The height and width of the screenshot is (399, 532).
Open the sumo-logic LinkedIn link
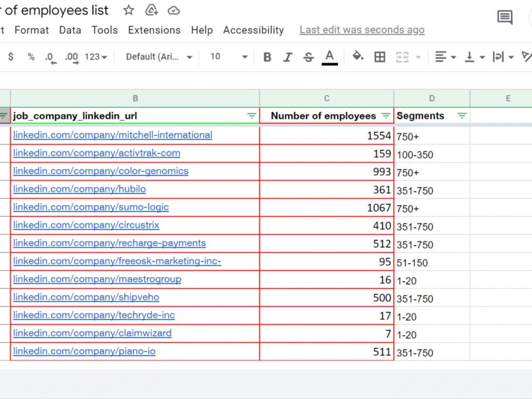[x=91, y=207]
